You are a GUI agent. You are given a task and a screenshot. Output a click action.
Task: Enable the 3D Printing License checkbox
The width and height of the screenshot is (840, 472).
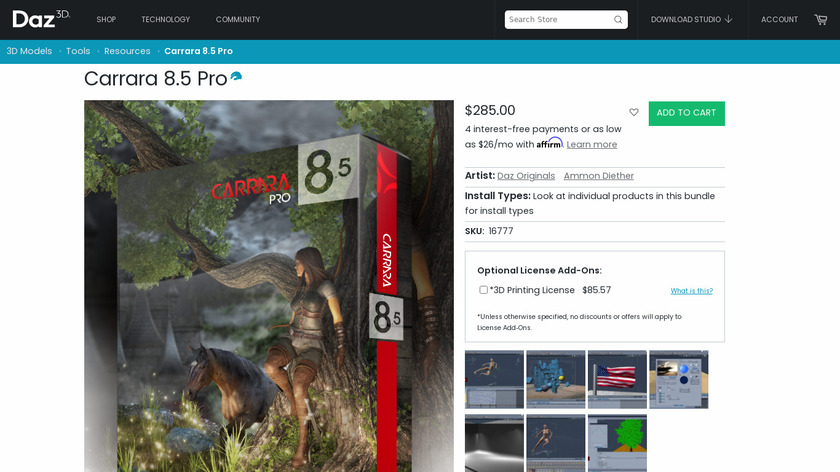click(483, 290)
